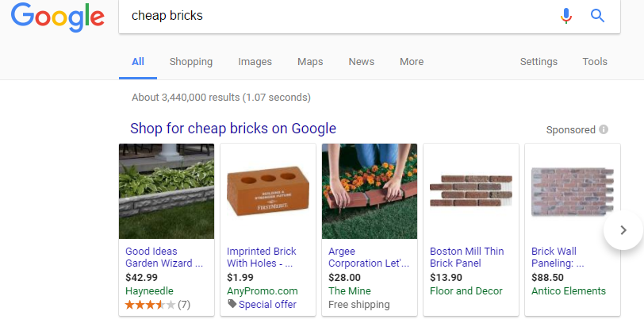The height and width of the screenshot is (323, 644).
Task: Click the blue search magnifier icon
Action: [x=598, y=16]
